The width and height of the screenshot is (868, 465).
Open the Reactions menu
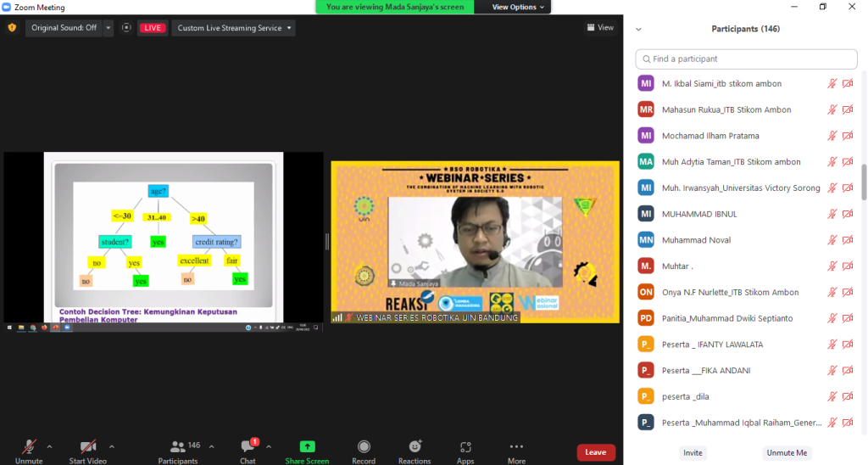pos(415,447)
